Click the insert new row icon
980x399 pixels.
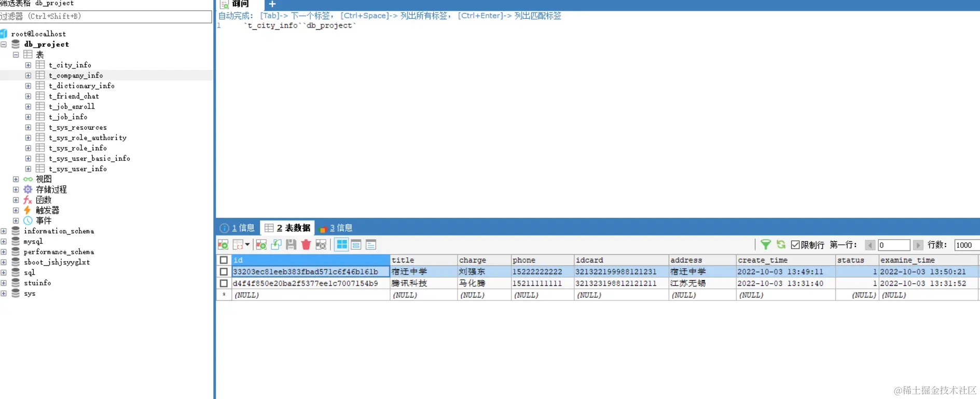tap(261, 244)
